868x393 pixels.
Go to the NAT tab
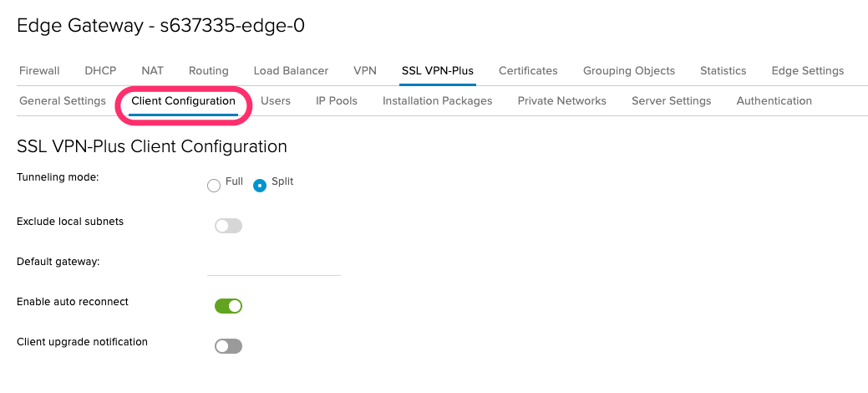coord(152,71)
